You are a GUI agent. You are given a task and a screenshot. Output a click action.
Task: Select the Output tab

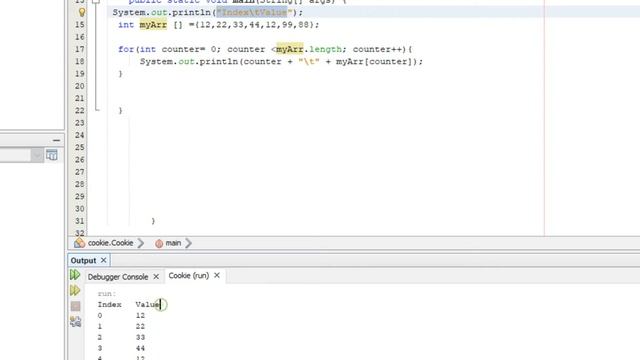[x=83, y=260]
